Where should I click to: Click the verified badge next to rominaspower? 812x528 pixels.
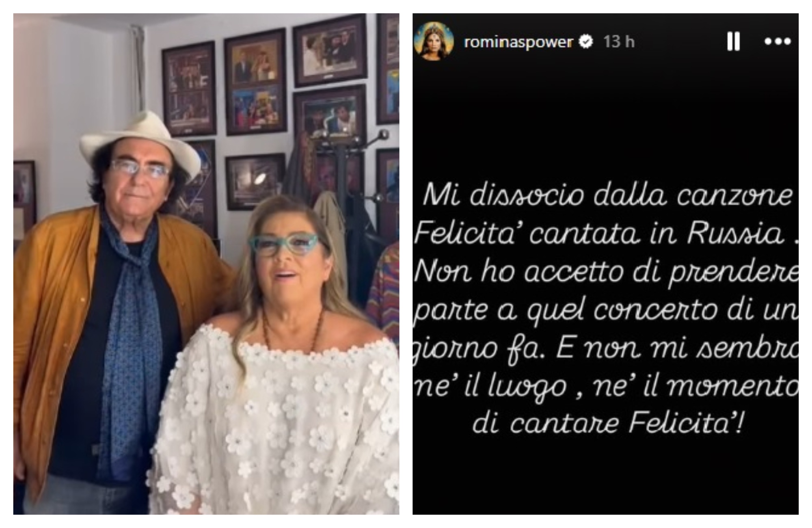tap(585, 41)
